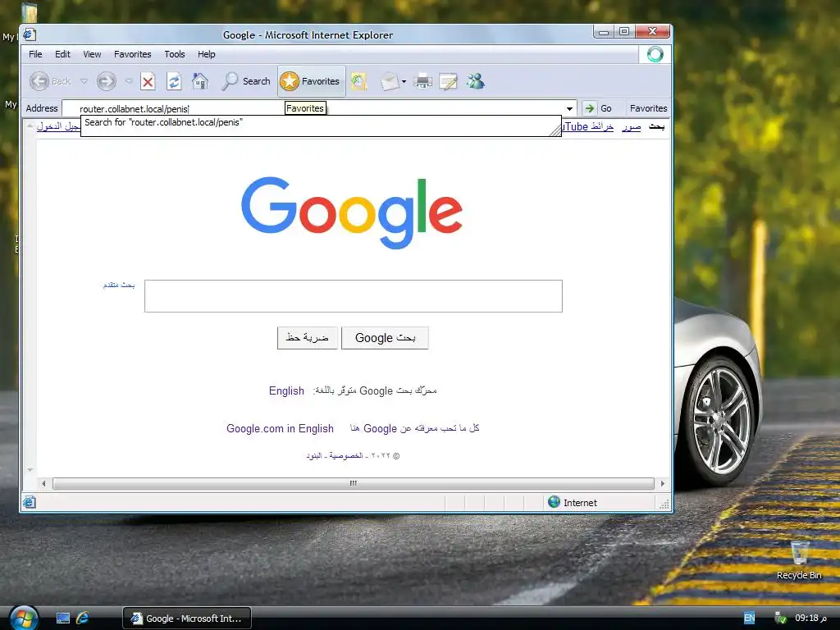Click the Internet Explorer throbber logo icon
Image resolution: width=840 pixels, height=630 pixels.
tap(655, 54)
